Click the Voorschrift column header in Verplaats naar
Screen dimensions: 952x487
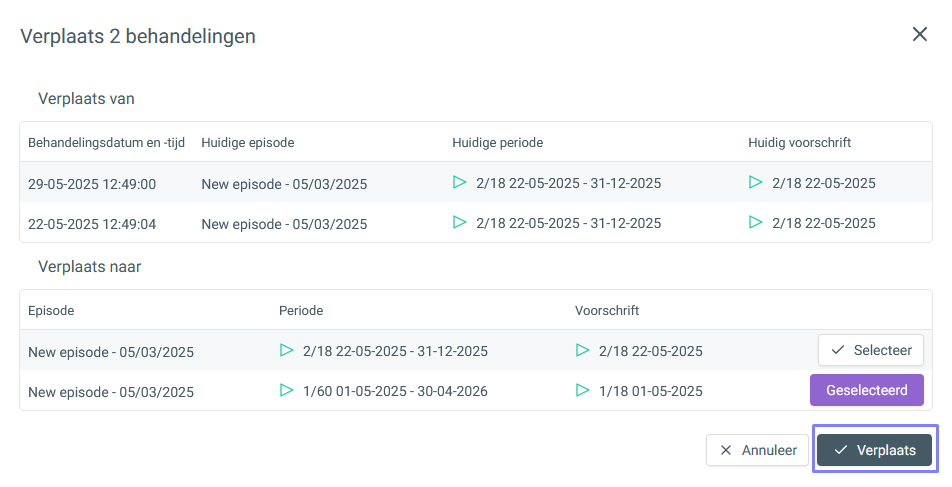click(x=607, y=310)
